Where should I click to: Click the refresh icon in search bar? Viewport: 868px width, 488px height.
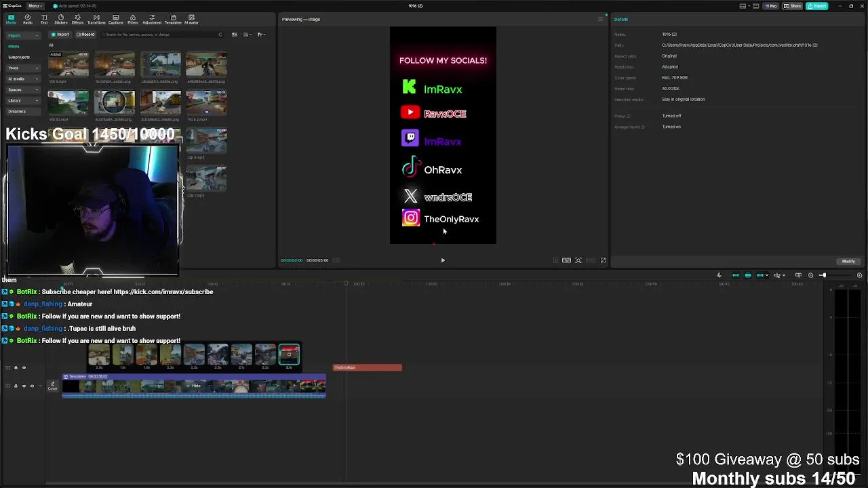point(220,35)
